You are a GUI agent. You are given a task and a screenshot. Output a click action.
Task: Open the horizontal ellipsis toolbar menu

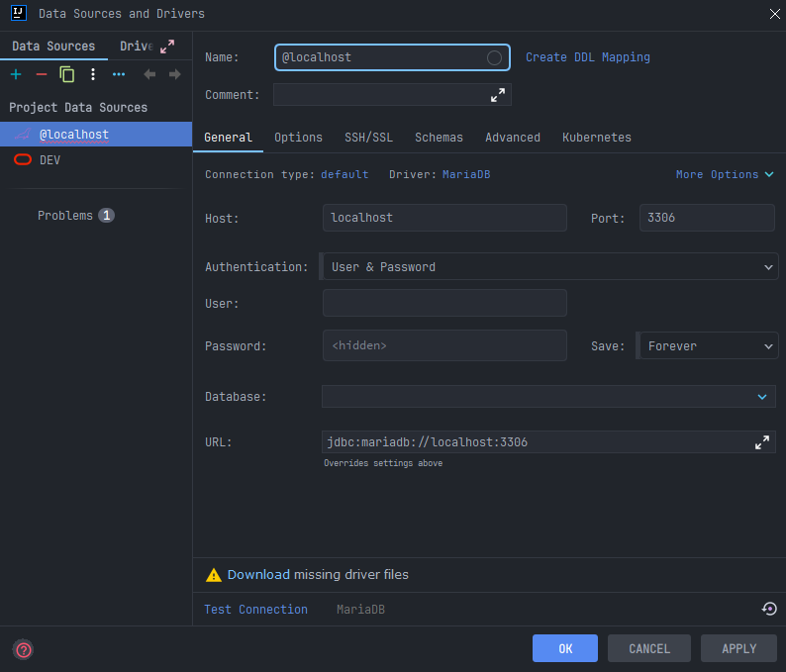119,74
